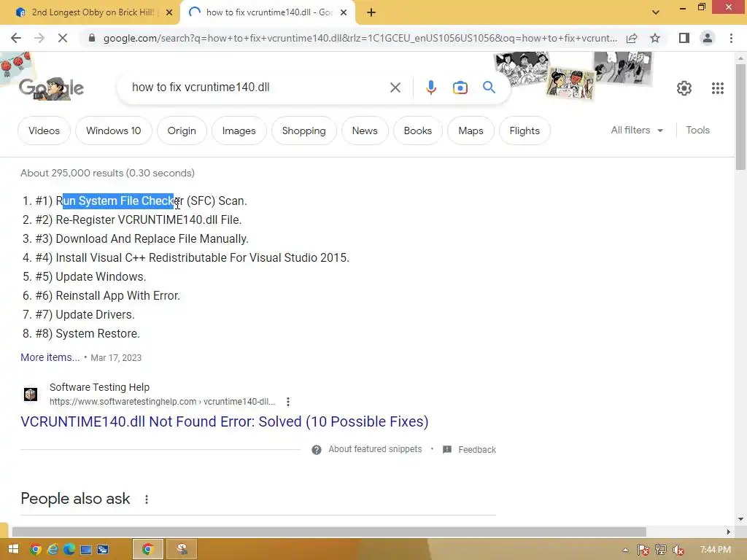Click the scroll right arrow
This screenshot has height=560, width=747.
pos(729,532)
